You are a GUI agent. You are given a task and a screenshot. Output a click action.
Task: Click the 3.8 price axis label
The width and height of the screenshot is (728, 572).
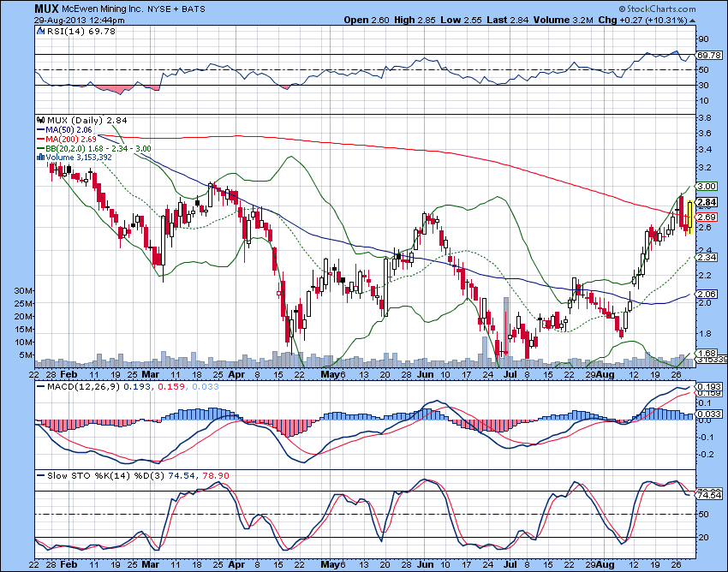(x=704, y=117)
